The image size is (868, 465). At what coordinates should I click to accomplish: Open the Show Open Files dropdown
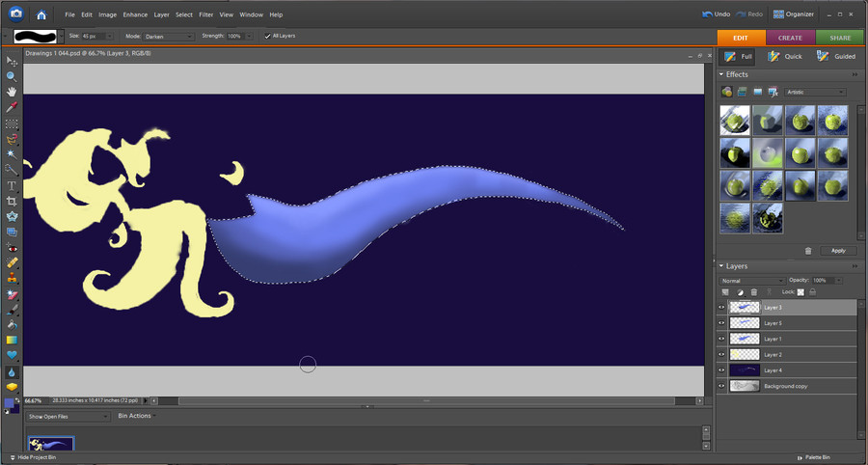click(68, 417)
